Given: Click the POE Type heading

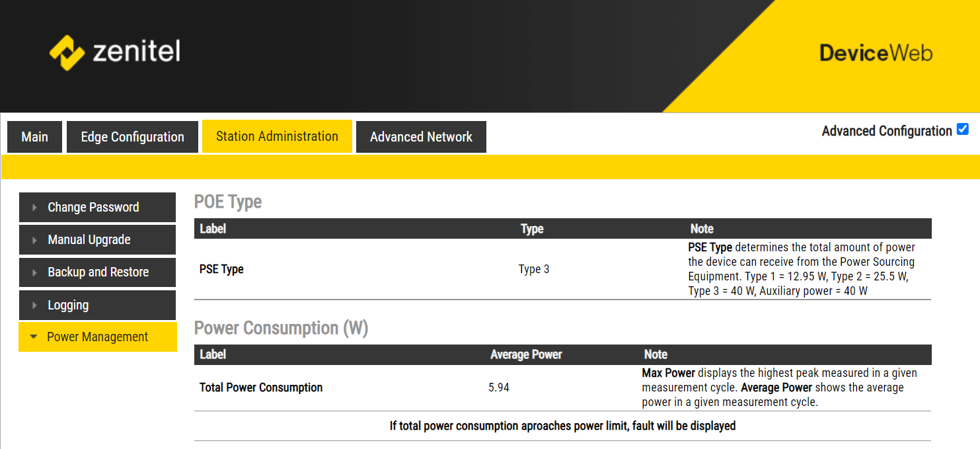Looking at the screenshot, I should point(228,202).
